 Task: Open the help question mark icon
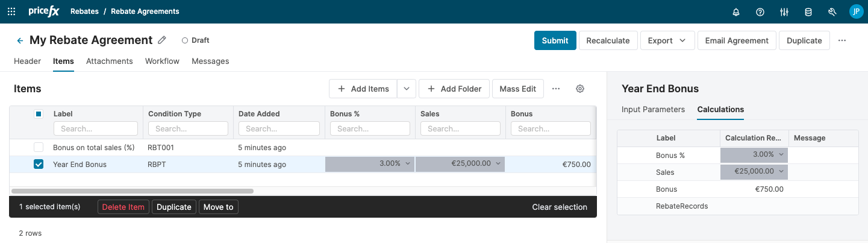coord(760,11)
